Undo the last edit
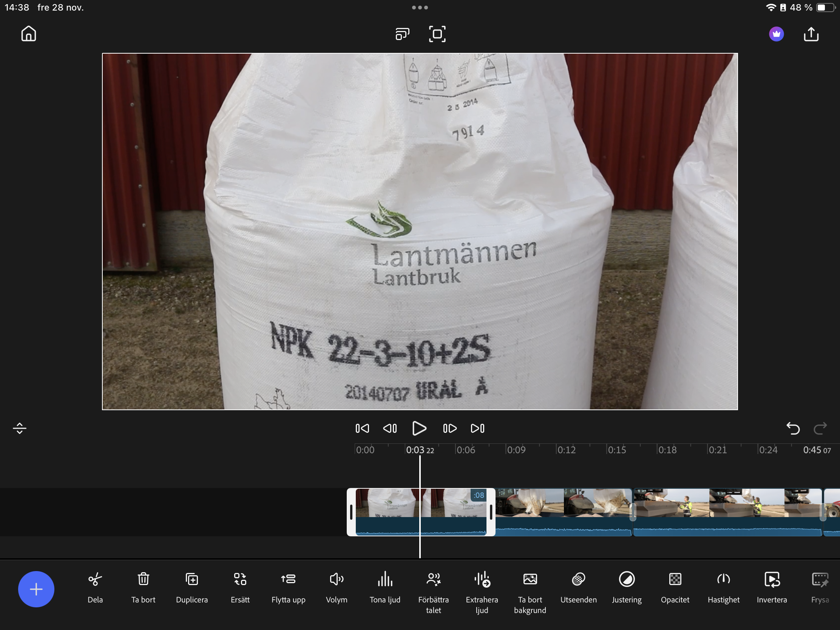The image size is (840, 630). tap(793, 428)
